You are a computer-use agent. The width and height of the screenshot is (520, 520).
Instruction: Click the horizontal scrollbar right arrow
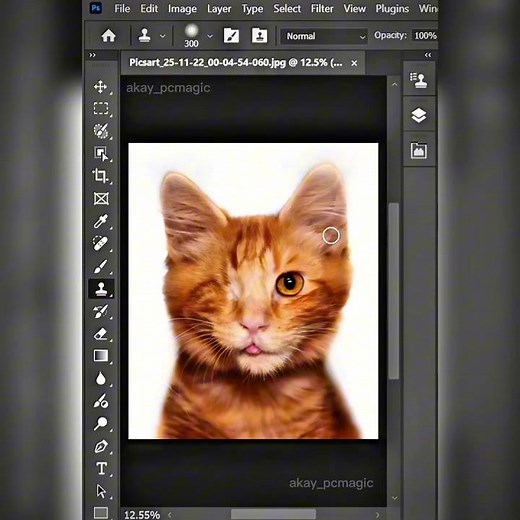point(377,514)
